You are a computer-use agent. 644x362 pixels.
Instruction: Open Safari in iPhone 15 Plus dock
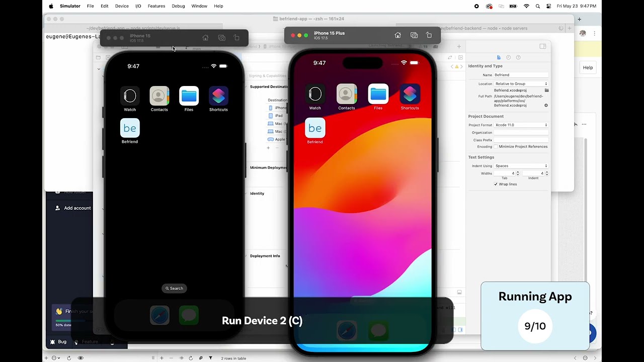point(347,330)
